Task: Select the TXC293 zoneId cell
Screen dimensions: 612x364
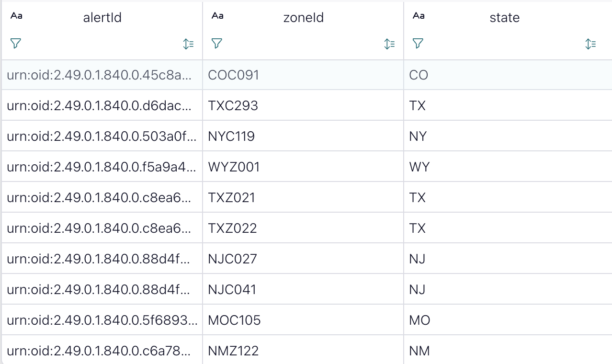Action: click(x=233, y=105)
